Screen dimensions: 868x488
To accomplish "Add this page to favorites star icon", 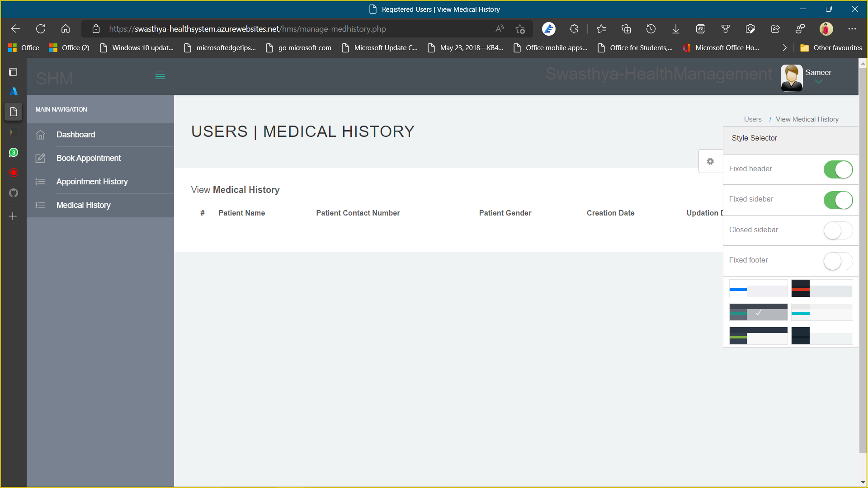I will (520, 29).
